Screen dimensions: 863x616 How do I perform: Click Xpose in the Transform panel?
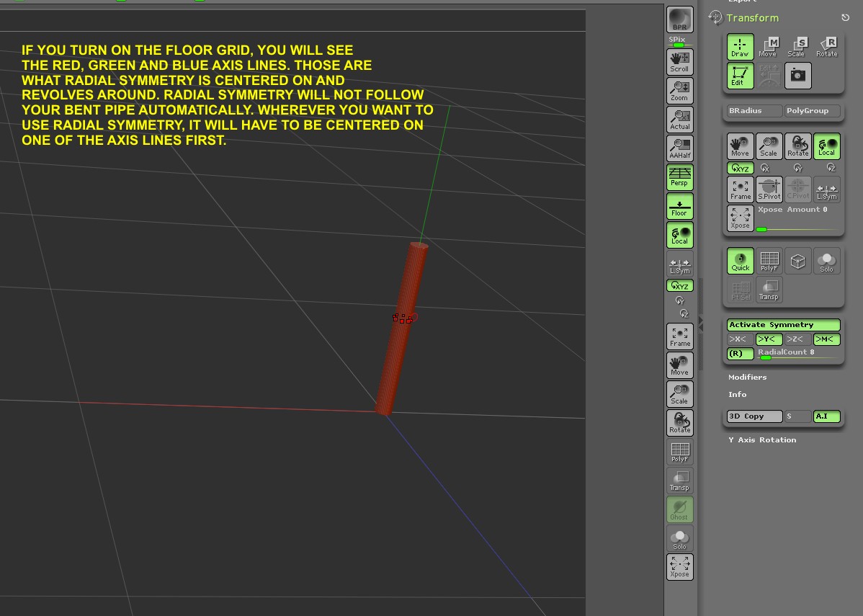tap(740, 218)
